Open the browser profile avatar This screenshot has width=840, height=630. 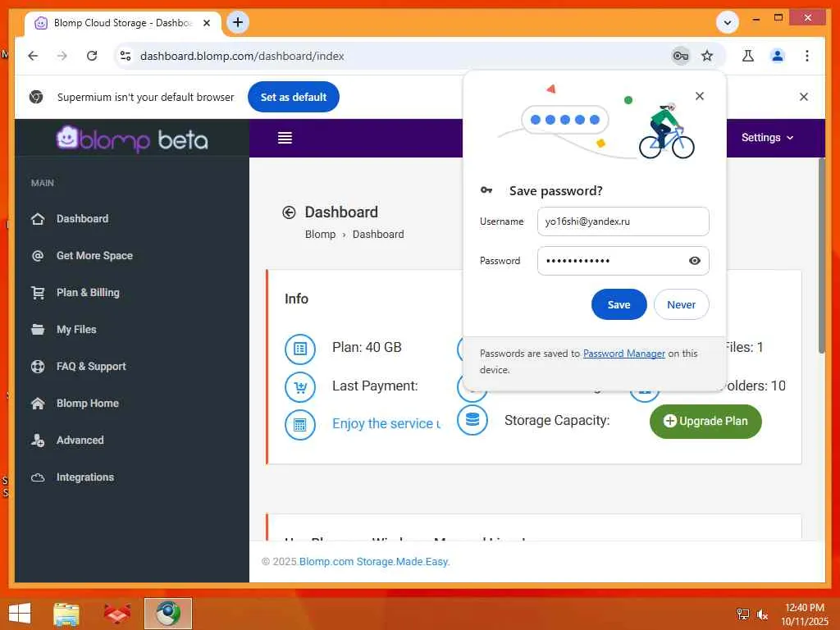point(778,56)
